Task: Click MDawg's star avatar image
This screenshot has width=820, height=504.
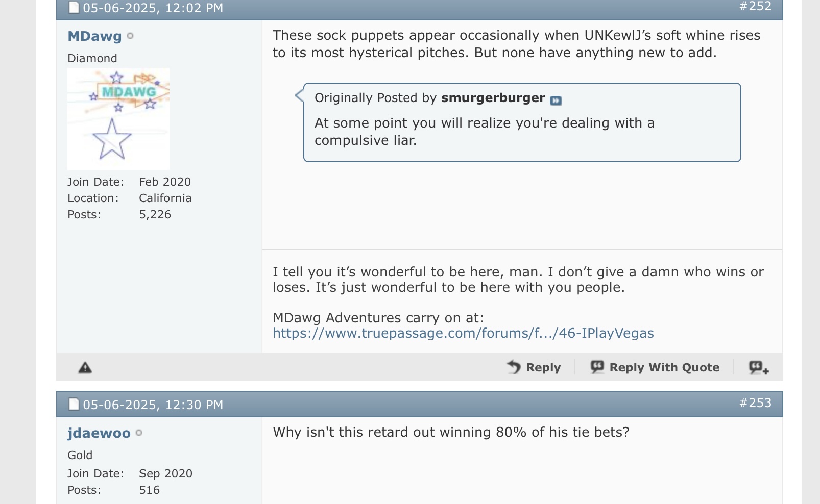Action: (x=118, y=119)
